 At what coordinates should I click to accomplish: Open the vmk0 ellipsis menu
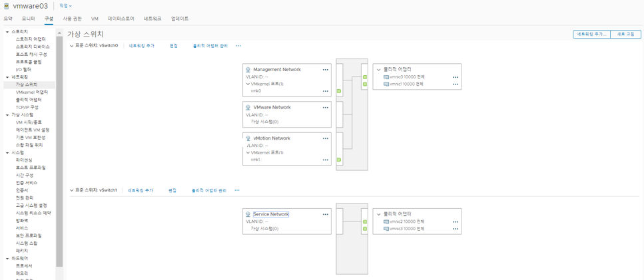(326, 91)
